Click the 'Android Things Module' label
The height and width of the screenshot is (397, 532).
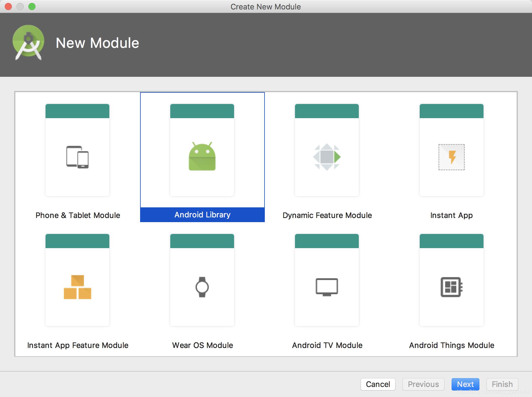pyautogui.click(x=452, y=345)
